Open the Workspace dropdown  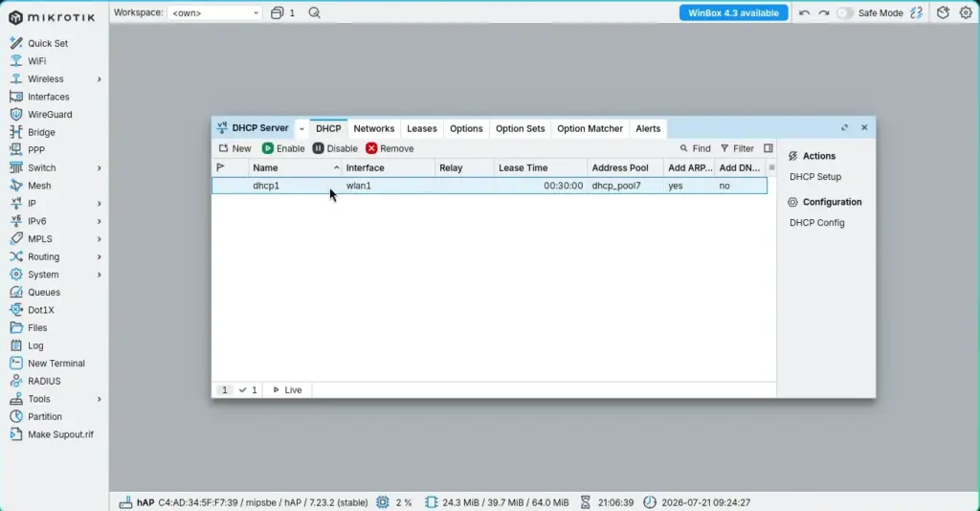pos(214,12)
